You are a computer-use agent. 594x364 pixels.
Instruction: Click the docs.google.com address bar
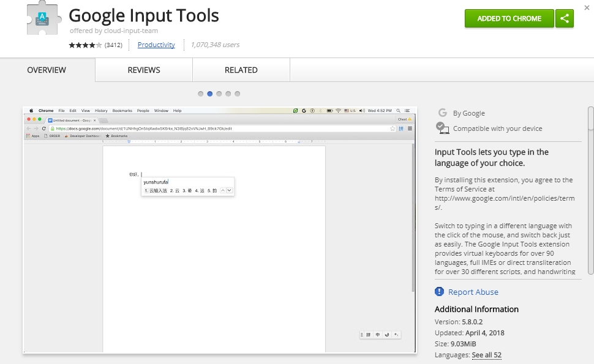(222, 128)
